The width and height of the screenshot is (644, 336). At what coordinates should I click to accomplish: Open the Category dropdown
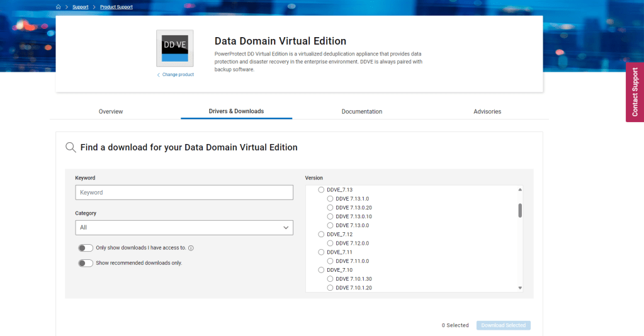click(184, 227)
